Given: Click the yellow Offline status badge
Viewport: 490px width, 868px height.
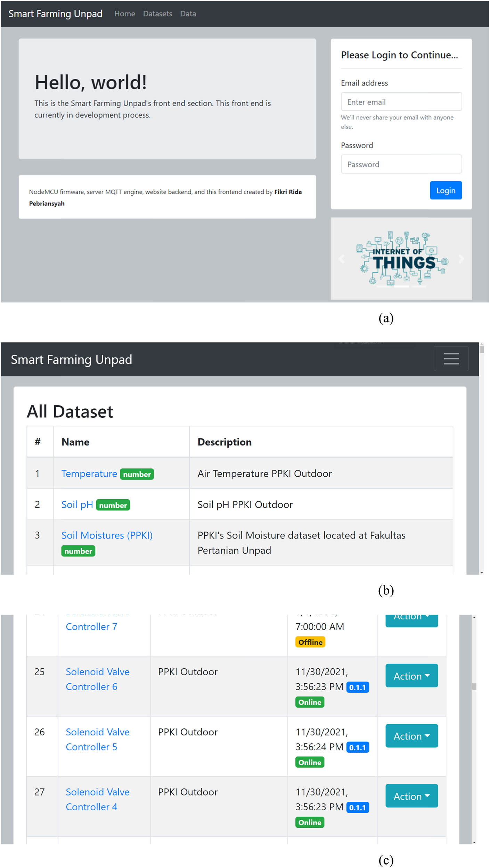Looking at the screenshot, I should 310,642.
